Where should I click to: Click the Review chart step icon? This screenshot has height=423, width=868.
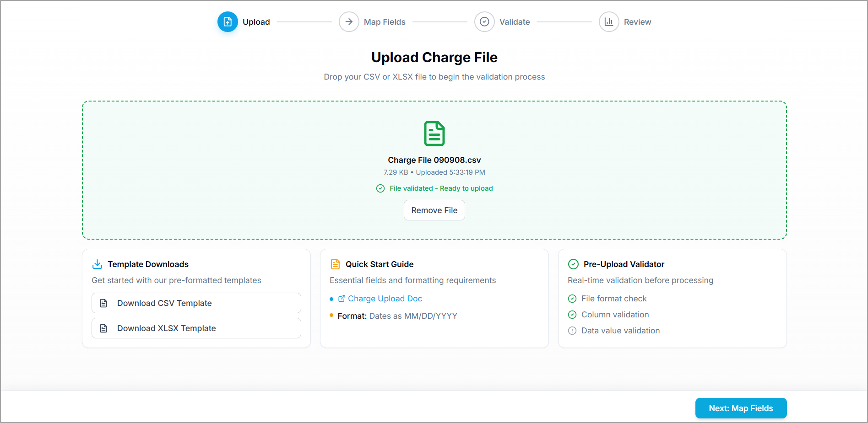(609, 22)
